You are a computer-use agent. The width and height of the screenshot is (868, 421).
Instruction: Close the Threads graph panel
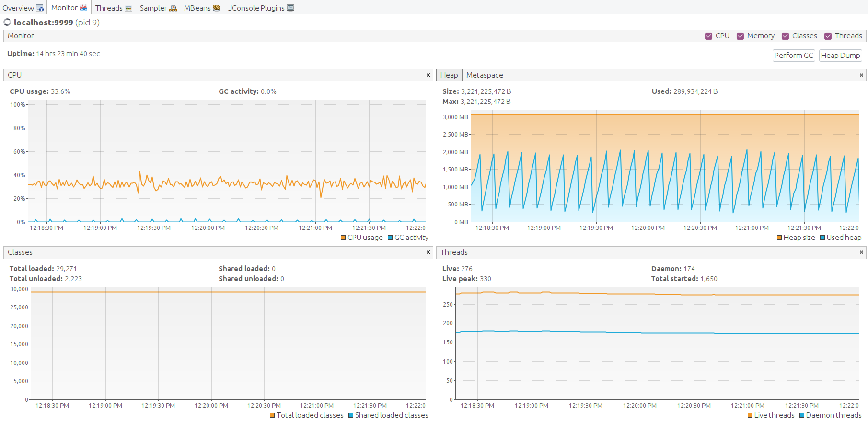tap(861, 252)
